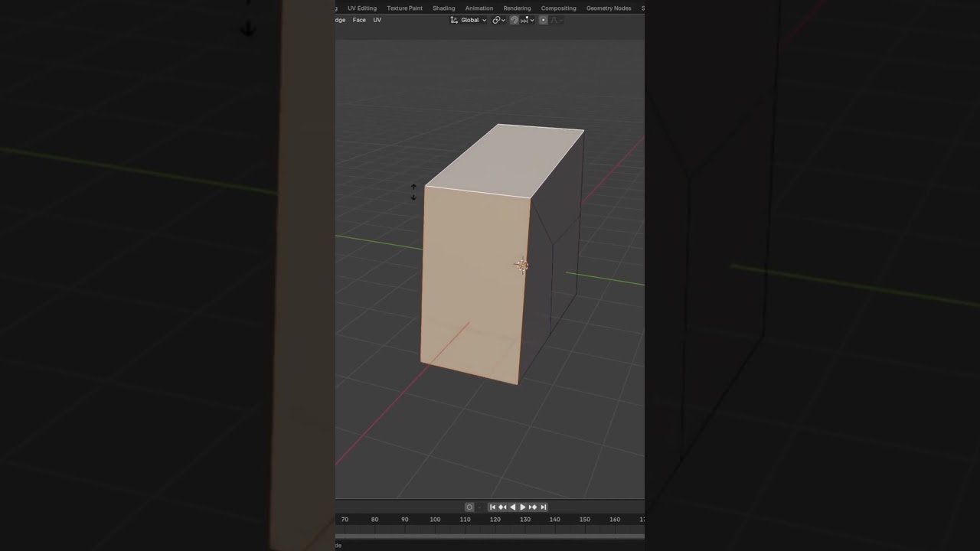Switch to the Shading workspace tab

444,8
